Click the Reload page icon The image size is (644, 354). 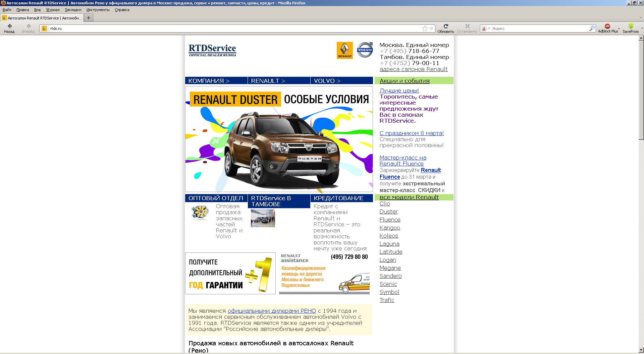click(x=446, y=26)
